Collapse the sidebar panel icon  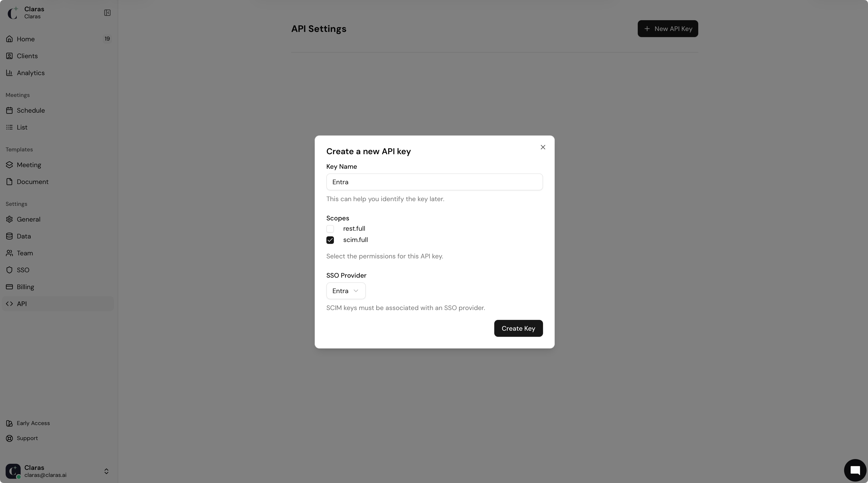click(107, 13)
